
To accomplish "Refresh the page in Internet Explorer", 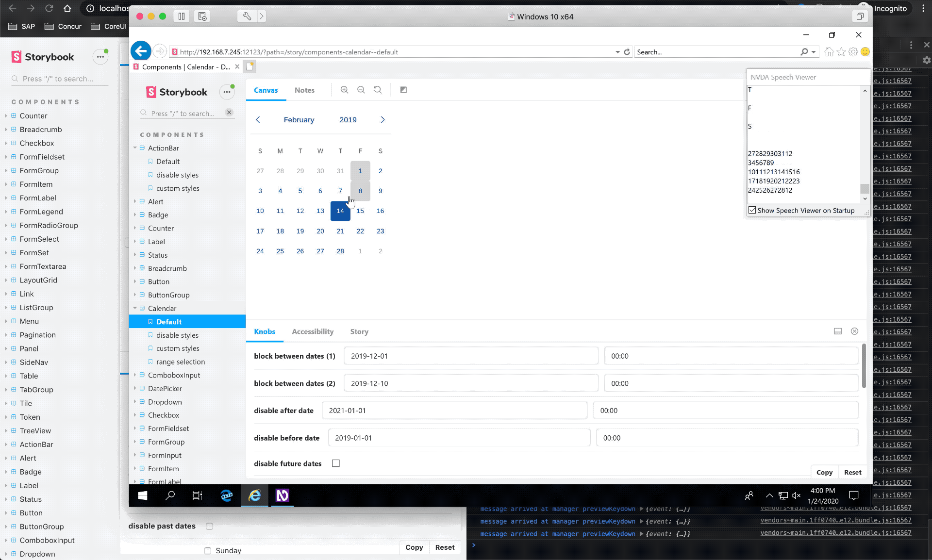I will tap(627, 52).
